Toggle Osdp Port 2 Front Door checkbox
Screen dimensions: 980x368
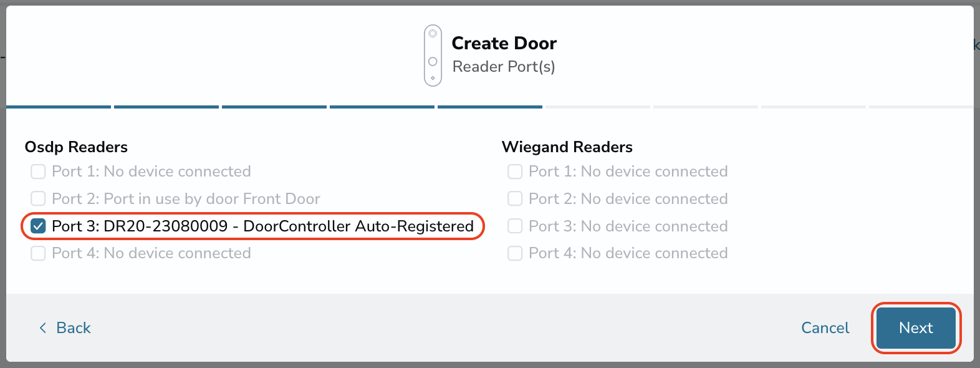(x=38, y=198)
